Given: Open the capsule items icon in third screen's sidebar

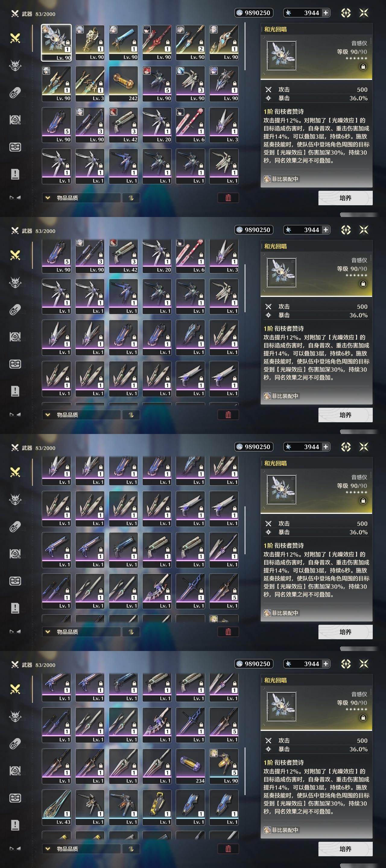Looking at the screenshot, I should (x=15, y=526).
